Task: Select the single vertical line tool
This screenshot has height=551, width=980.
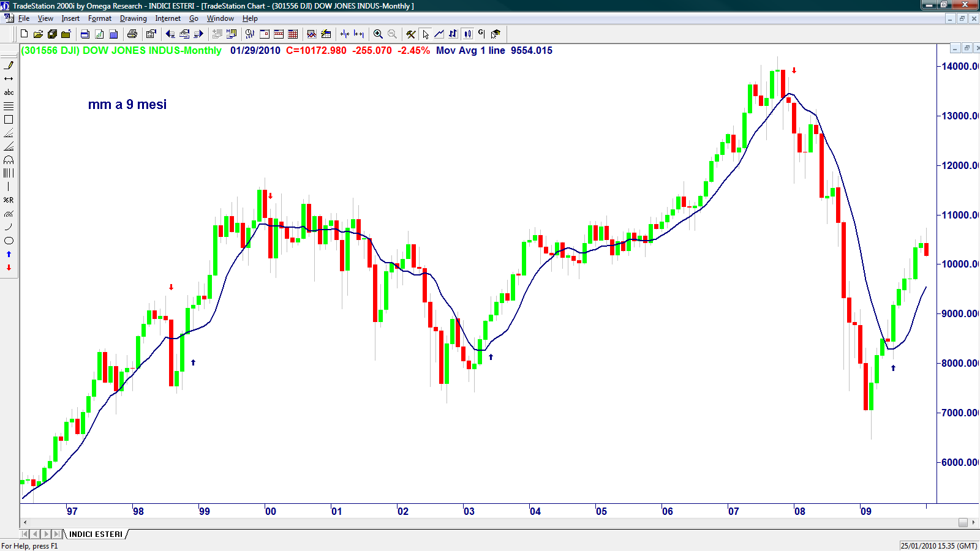Action: tap(9, 187)
